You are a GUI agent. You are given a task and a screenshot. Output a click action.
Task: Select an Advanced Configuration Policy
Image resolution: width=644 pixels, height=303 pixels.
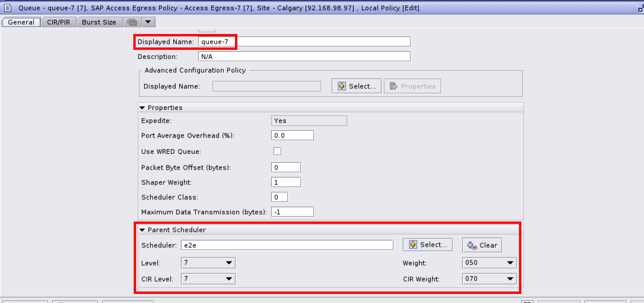coord(356,86)
